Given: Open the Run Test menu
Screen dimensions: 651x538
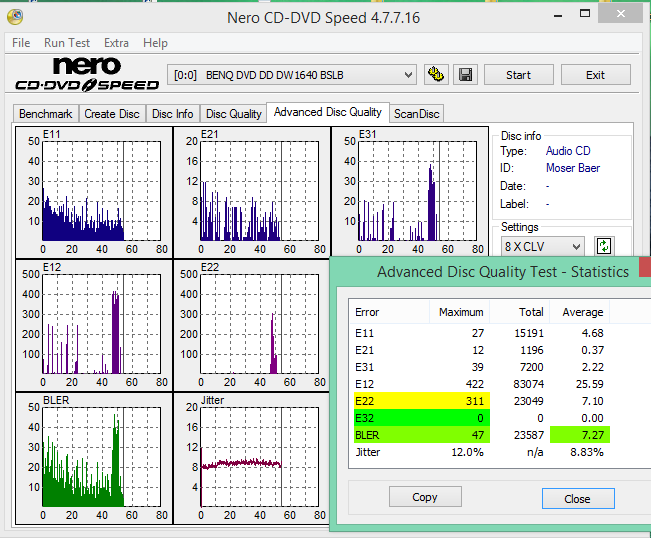Looking at the screenshot, I should pyautogui.click(x=67, y=43).
